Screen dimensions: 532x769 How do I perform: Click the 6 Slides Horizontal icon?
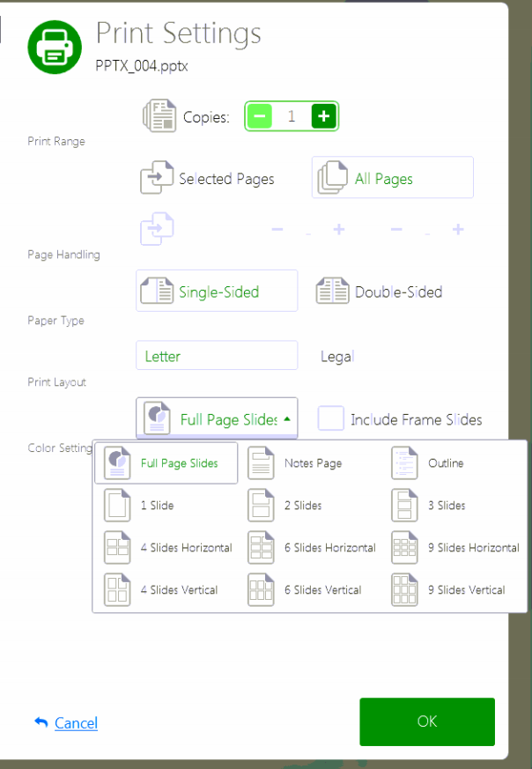[x=261, y=547]
